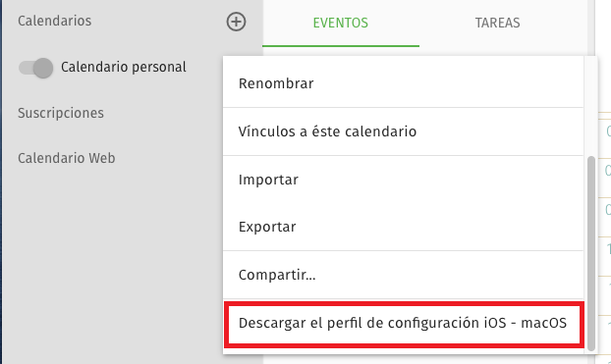Click the Calendarios section header

click(55, 21)
